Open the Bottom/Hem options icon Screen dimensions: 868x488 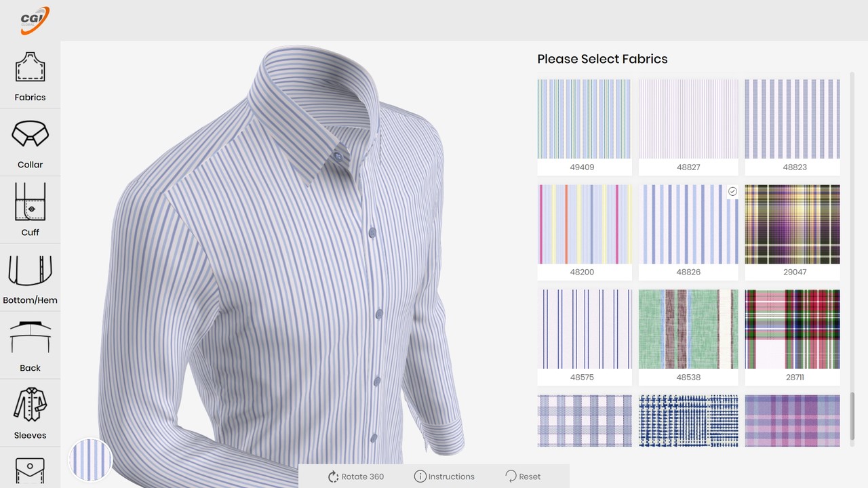30,271
